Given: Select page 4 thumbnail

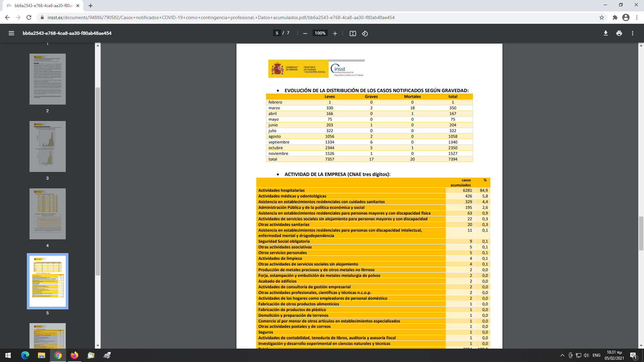Looking at the screenshot, I should [48, 214].
